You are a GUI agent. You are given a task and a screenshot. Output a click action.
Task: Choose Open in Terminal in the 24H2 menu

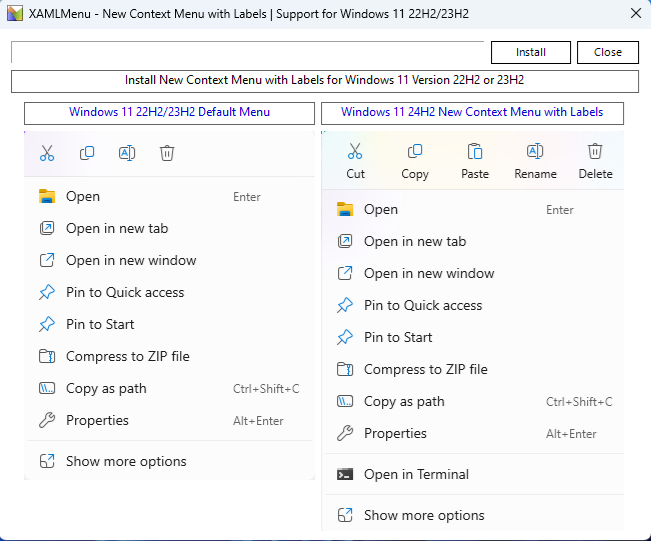point(474,474)
